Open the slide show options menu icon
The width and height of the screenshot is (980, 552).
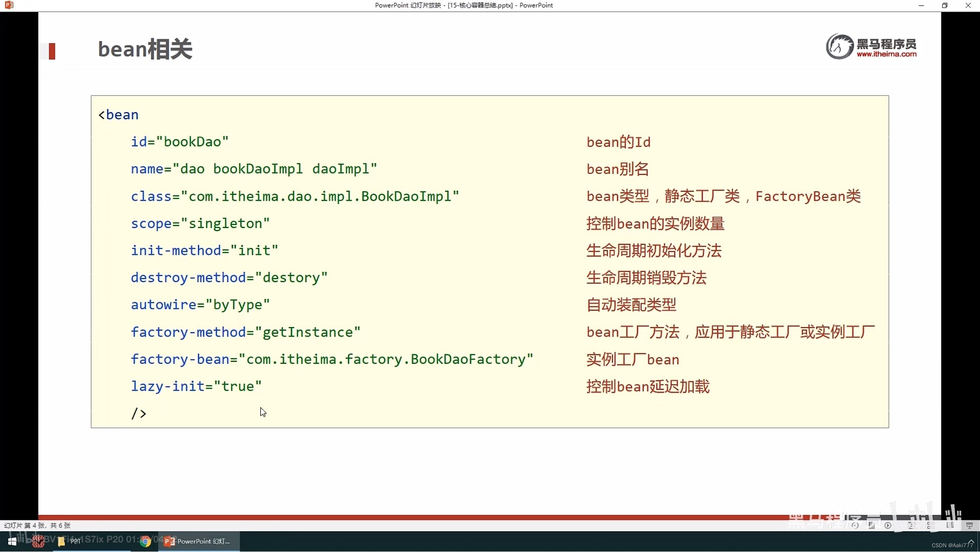[871, 525]
